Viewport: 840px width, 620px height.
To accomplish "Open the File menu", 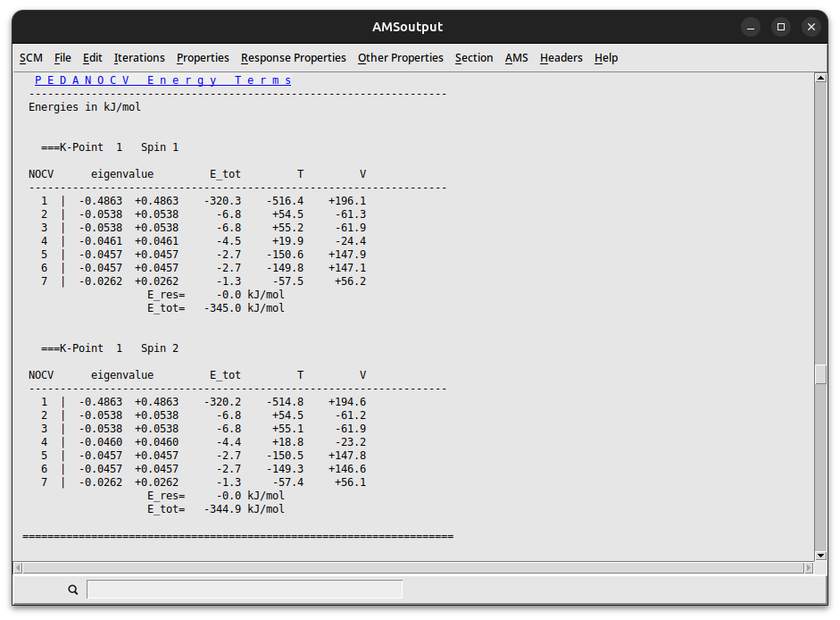I will 62,57.
